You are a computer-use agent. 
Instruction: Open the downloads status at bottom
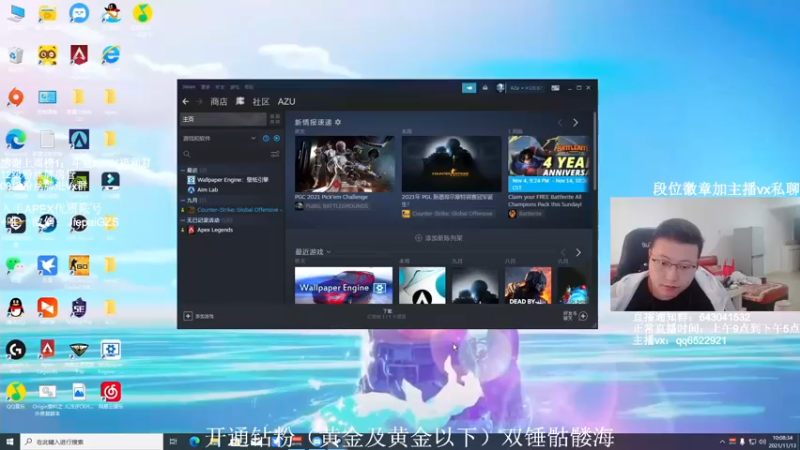(387, 314)
